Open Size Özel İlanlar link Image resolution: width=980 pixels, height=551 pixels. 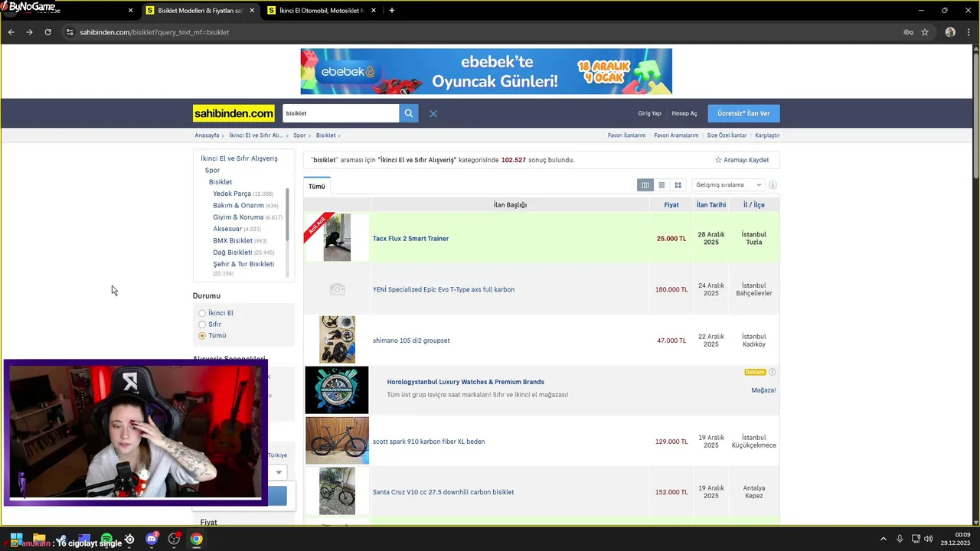click(x=727, y=135)
